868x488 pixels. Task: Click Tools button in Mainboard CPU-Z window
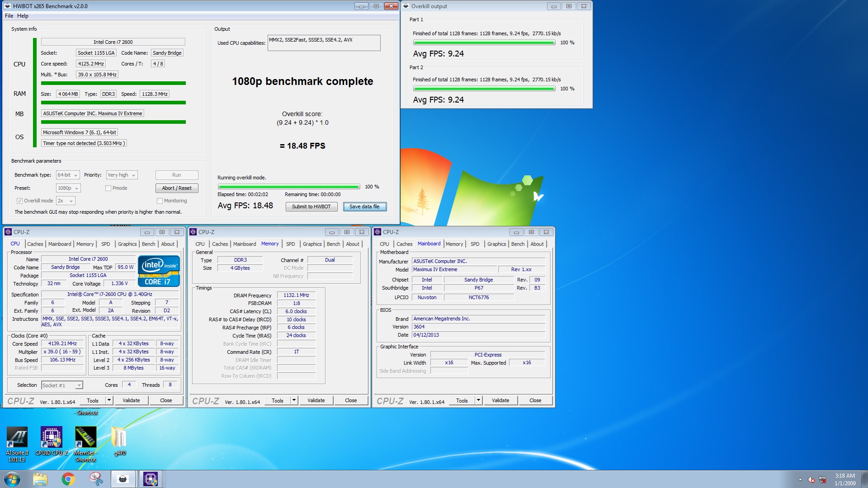click(462, 400)
